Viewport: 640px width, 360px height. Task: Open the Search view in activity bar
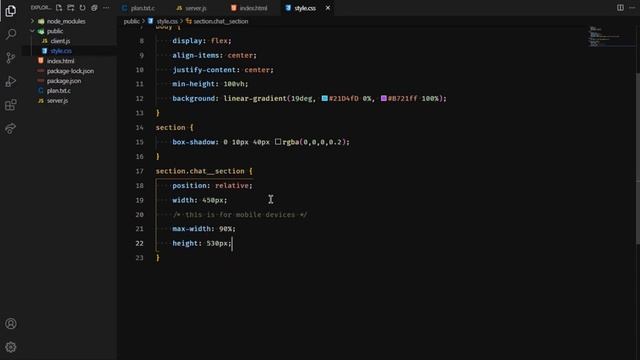[11, 34]
